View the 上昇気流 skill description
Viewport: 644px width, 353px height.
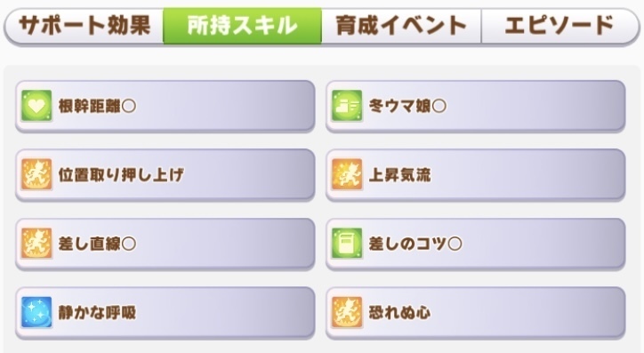pos(476,175)
